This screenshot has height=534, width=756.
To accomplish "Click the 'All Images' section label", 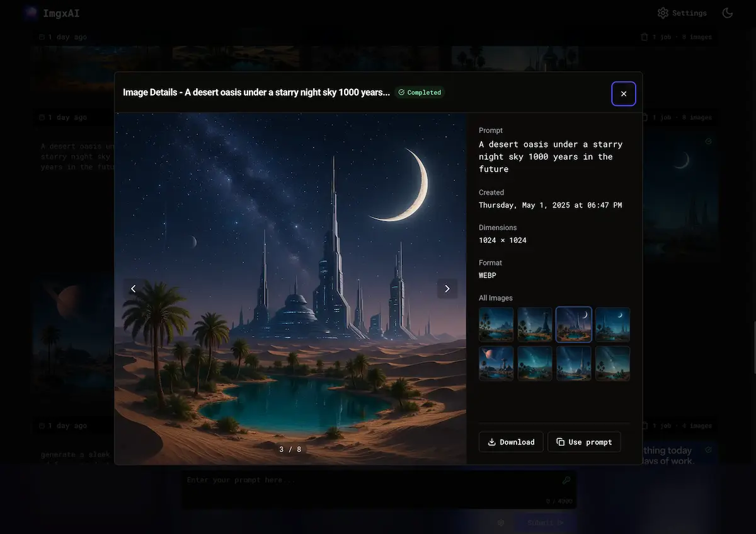I will [496, 298].
